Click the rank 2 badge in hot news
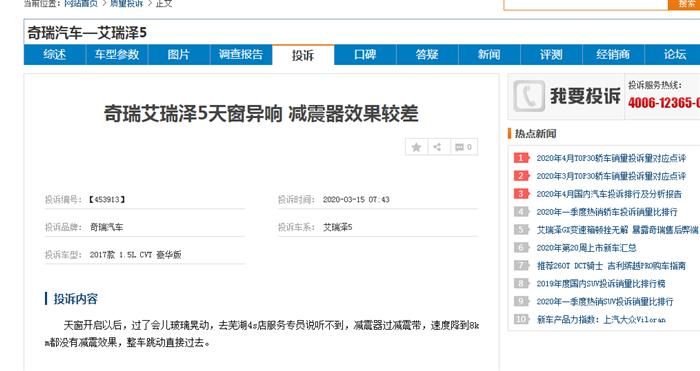Image resolution: width=700 pixels, height=371 pixels. click(x=521, y=176)
